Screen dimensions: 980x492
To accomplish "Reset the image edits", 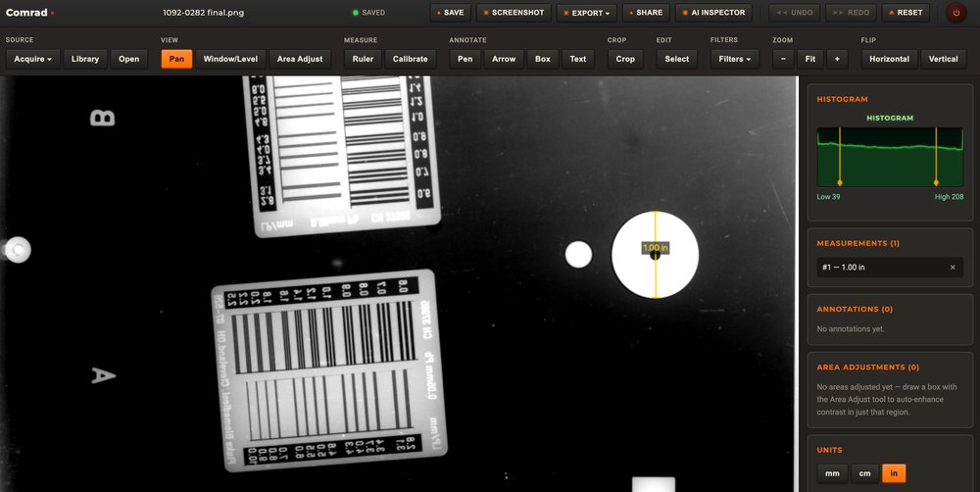I will coord(906,13).
